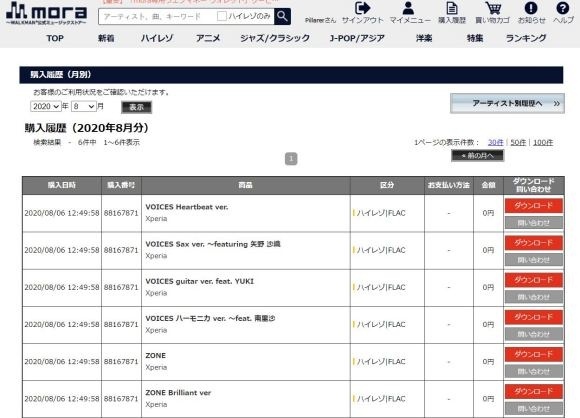The height and width of the screenshot is (418, 580).
Task: Click the mora logo
Action: pyautogui.click(x=46, y=13)
